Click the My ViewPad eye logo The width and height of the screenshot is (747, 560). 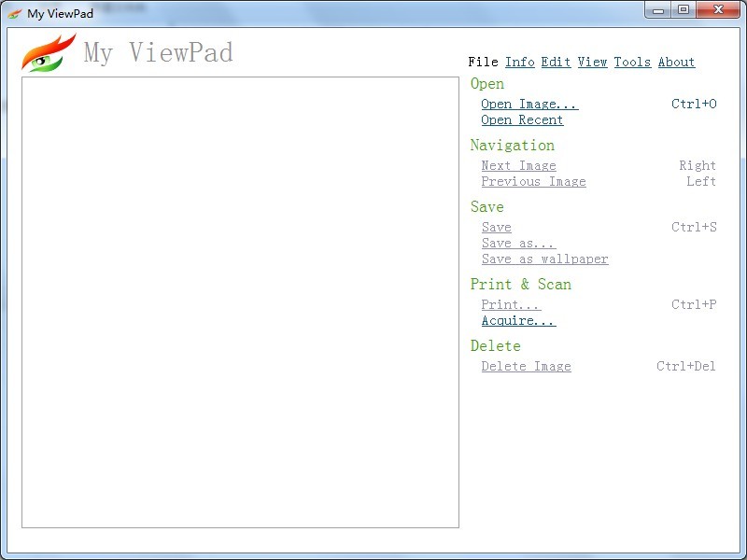coord(49,53)
